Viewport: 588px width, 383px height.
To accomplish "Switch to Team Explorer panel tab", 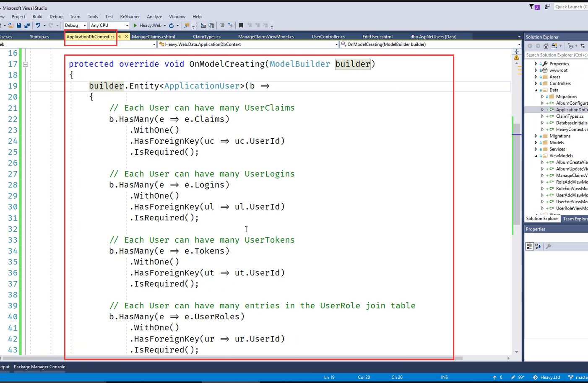I will coord(575,219).
